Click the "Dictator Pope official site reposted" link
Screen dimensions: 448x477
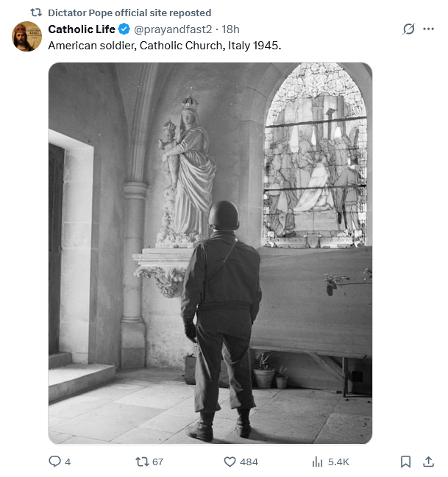[129, 13]
